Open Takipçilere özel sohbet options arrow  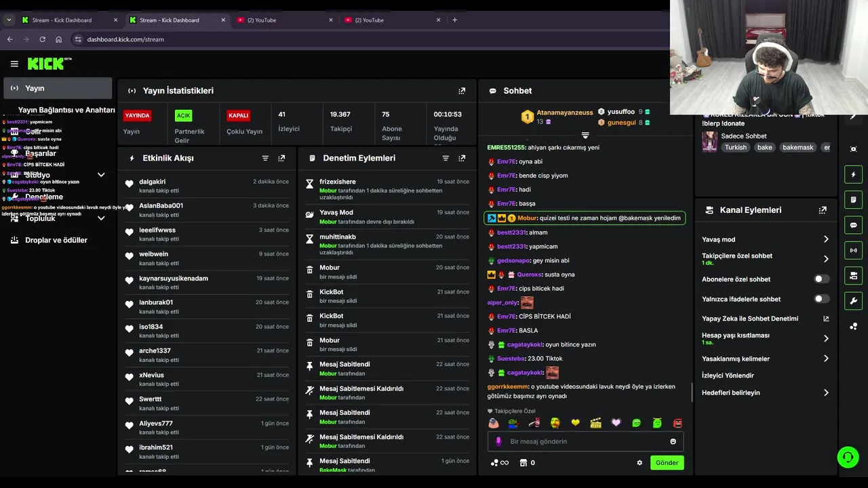(825, 259)
